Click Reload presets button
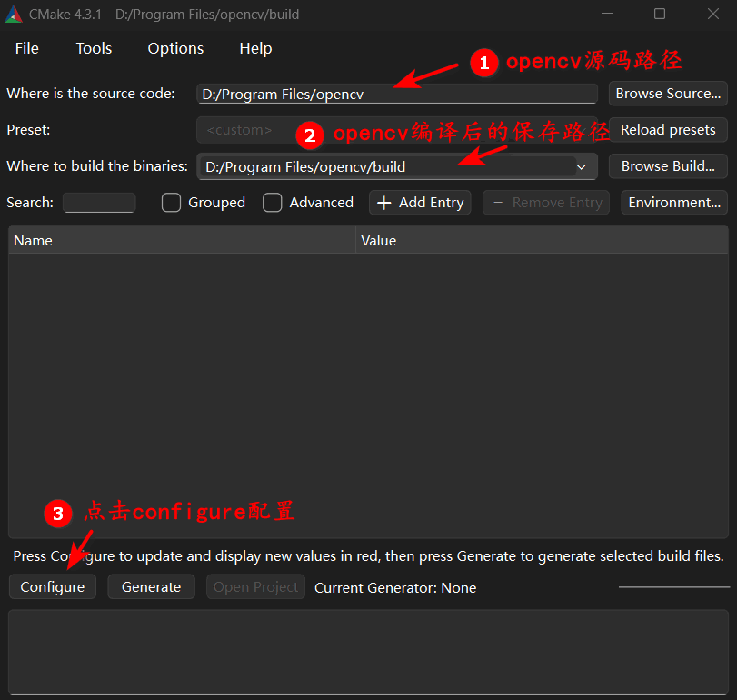The height and width of the screenshot is (700, 737). click(x=668, y=130)
